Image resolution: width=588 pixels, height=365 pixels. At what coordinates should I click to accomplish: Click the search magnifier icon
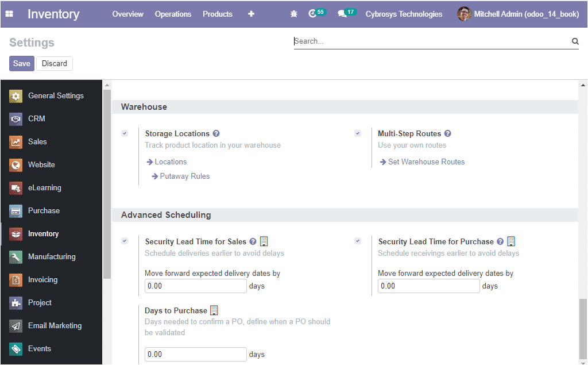(575, 41)
